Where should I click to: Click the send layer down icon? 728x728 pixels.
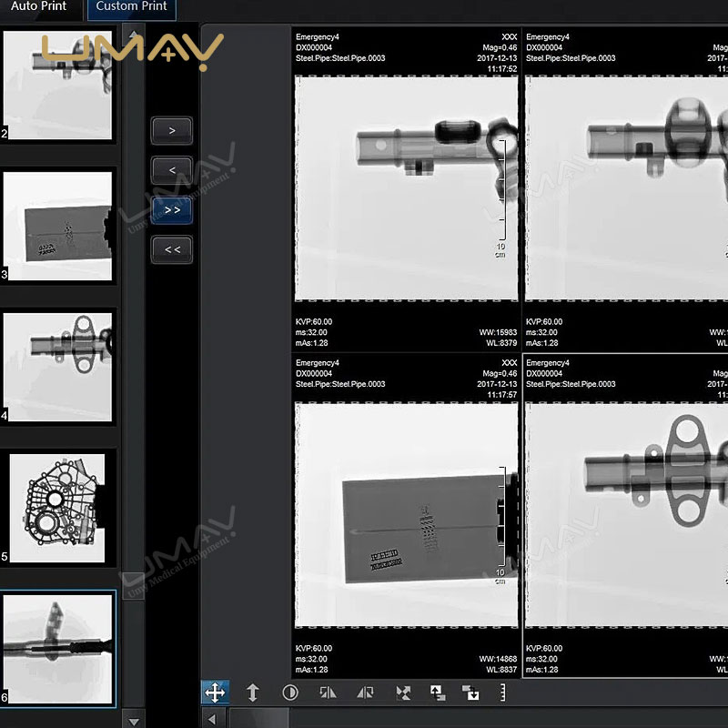(x=470, y=693)
